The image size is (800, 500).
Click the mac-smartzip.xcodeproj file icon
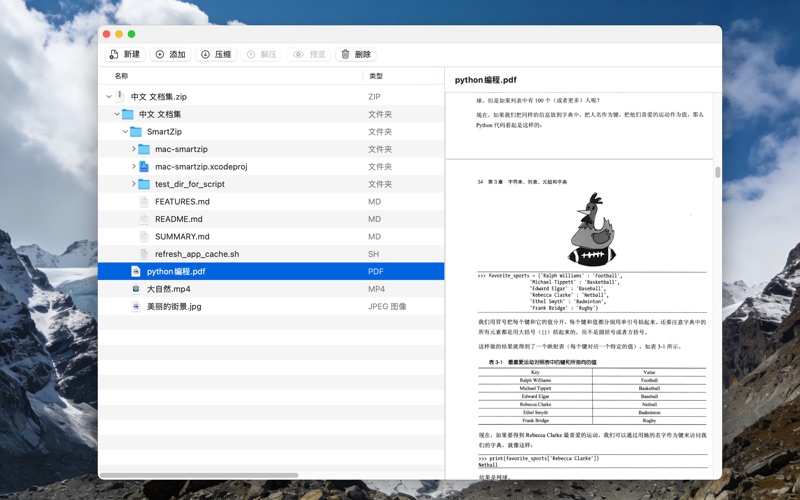click(144, 167)
